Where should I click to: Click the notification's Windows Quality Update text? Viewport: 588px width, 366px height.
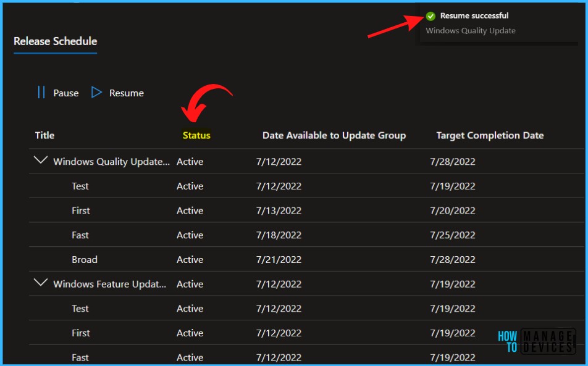pos(471,31)
